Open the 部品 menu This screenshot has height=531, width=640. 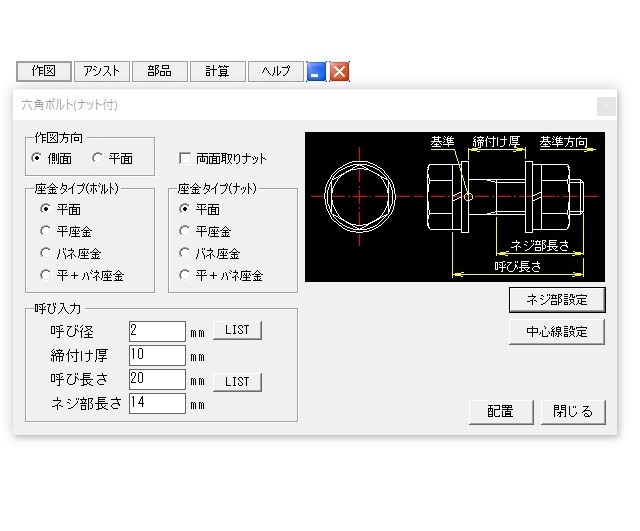coord(159,71)
